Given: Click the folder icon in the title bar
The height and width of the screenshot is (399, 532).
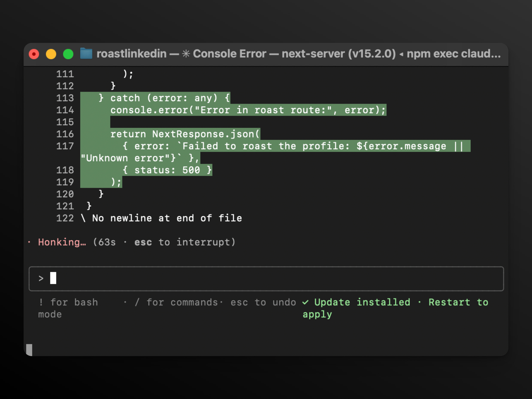Looking at the screenshot, I should [86, 54].
